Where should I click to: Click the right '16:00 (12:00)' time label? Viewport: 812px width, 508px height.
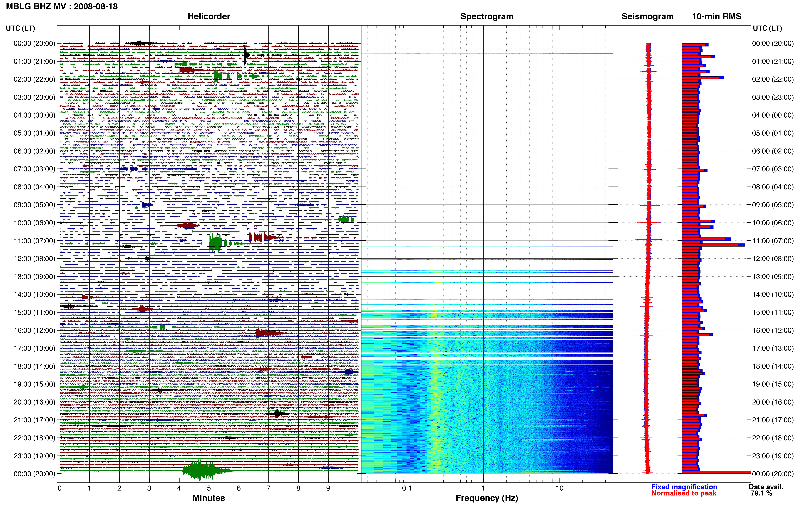click(773, 330)
